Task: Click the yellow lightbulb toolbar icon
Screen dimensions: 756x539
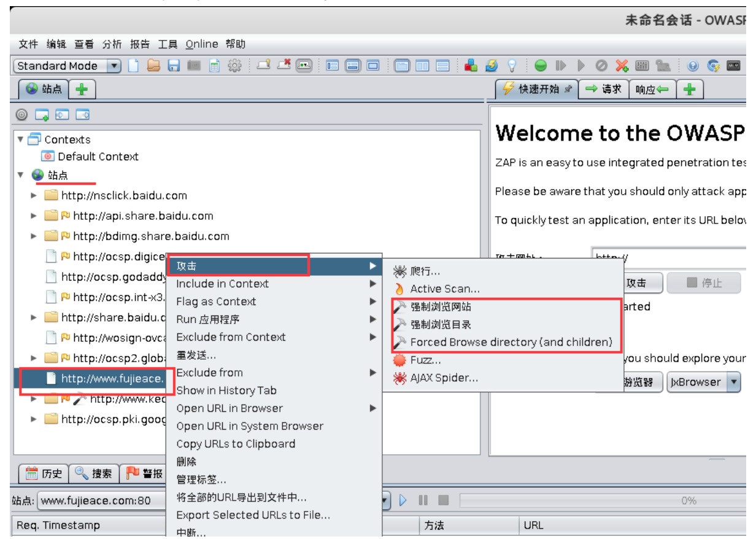Action: 512,66
